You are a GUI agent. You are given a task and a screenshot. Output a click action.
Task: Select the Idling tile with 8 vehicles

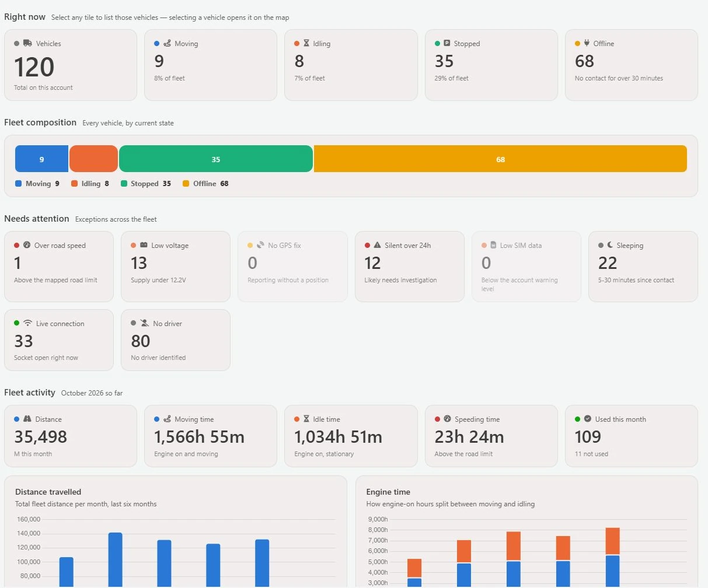point(351,65)
